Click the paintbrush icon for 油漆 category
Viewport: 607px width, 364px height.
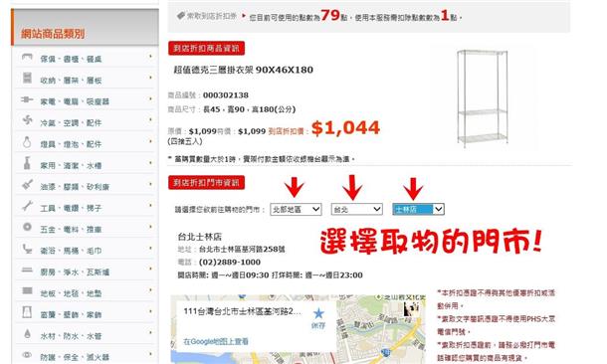pyautogui.click(x=27, y=185)
